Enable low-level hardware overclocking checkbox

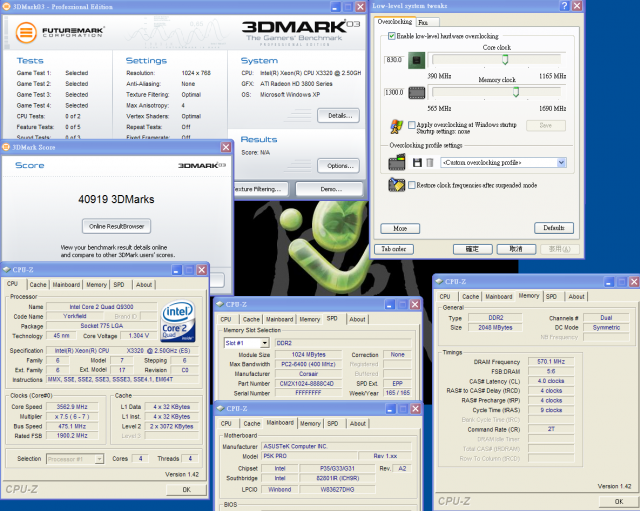pos(391,36)
